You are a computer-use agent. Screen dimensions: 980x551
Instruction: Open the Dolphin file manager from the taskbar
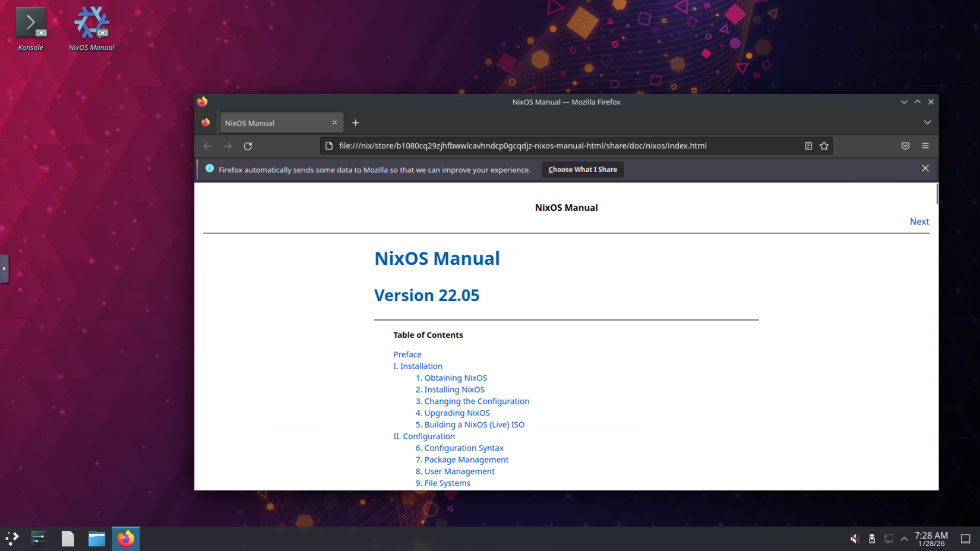96,539
